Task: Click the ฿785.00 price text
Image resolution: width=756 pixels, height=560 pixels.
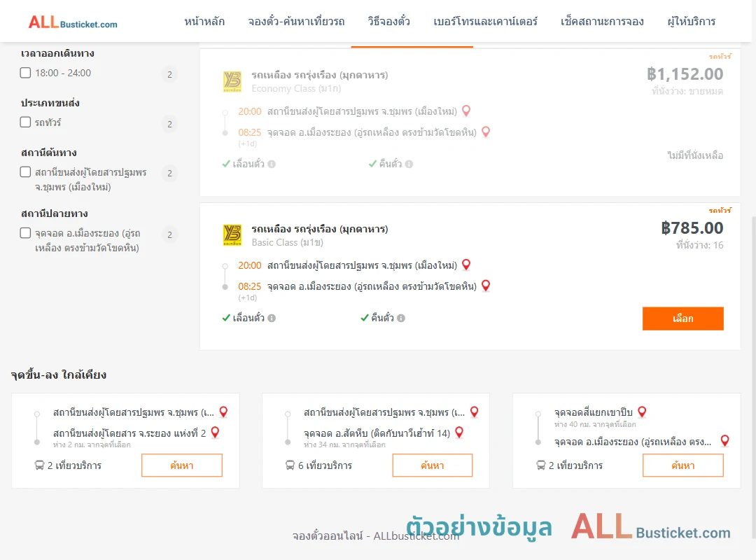Action: [x=692, y=227]
